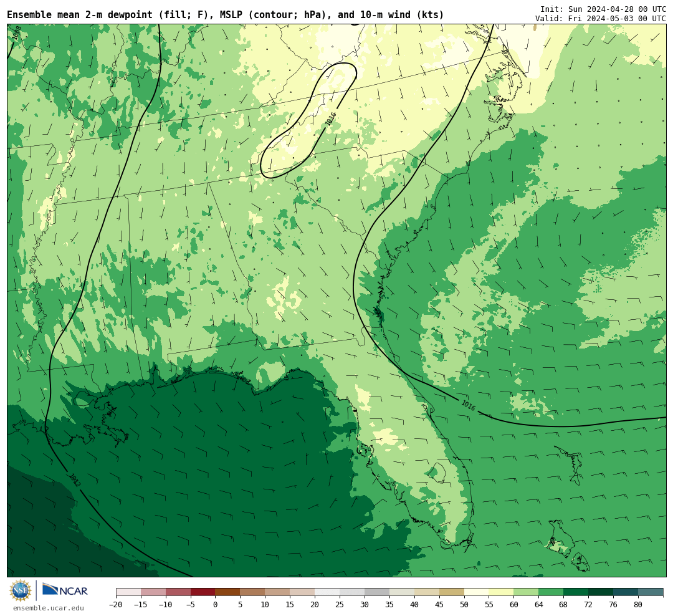Click the 0 colorbar tick label

click(216, 604)
